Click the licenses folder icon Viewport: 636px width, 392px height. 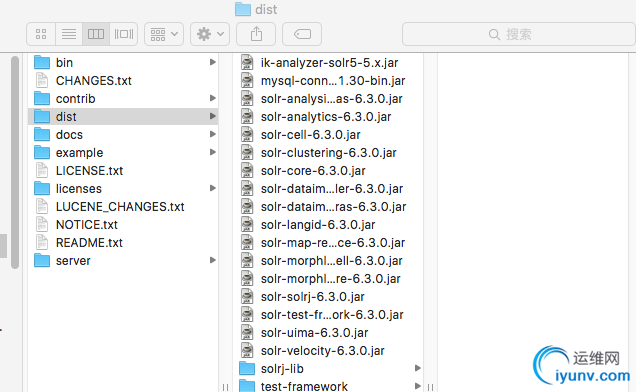[x=42, y=188]
